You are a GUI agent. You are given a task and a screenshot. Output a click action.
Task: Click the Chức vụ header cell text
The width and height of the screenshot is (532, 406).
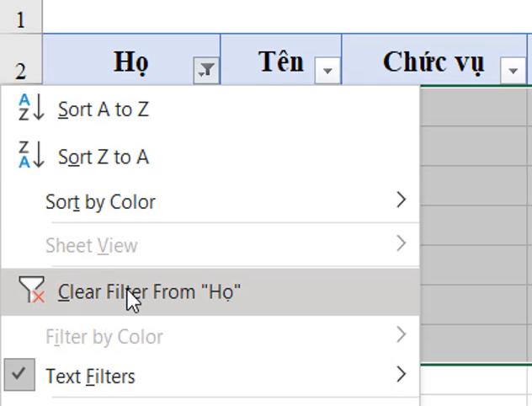point(433,61)
